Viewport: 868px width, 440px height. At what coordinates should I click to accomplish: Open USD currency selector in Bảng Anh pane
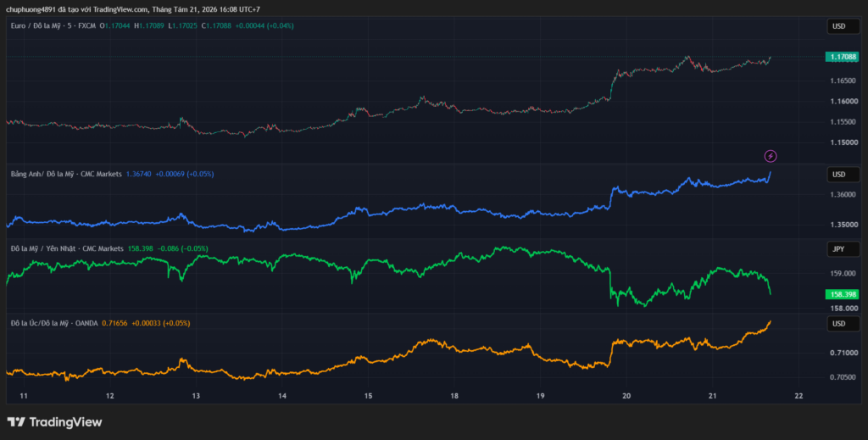[843, 175]
